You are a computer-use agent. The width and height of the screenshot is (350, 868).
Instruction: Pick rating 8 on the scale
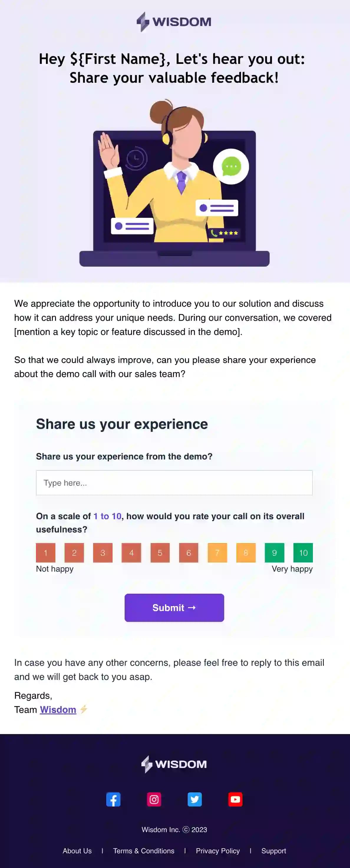coord(246,553)
